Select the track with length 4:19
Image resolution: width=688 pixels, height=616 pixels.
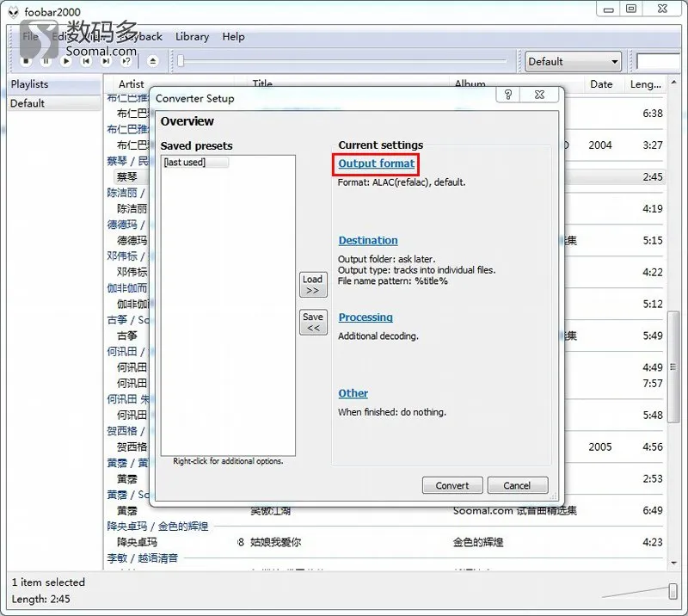coord(653,208)
